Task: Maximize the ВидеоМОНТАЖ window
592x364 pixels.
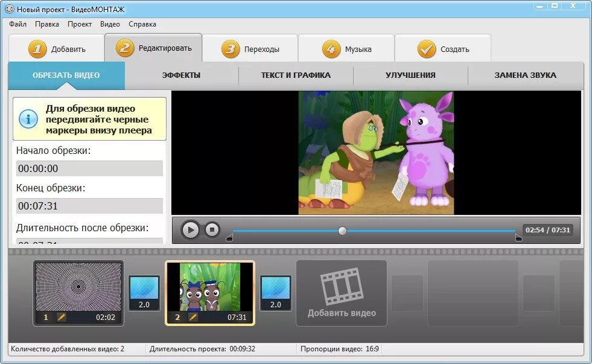Action: pos(555,5)
